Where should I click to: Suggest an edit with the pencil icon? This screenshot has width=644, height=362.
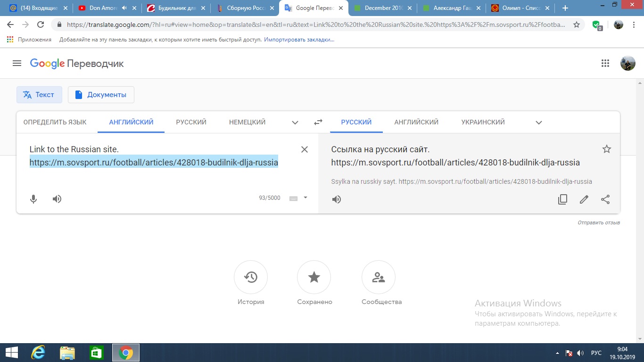pyautogui.click(x=584, y=199)
